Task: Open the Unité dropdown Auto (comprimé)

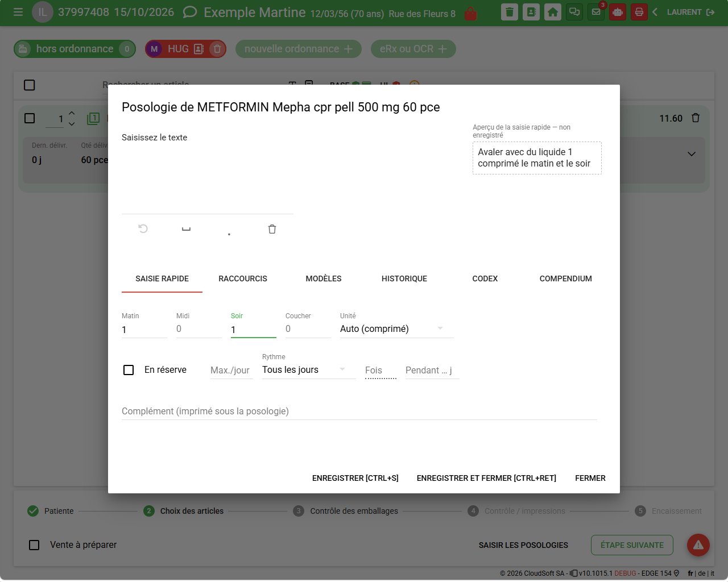Action: pyautogui.click(x=396, y=329)
